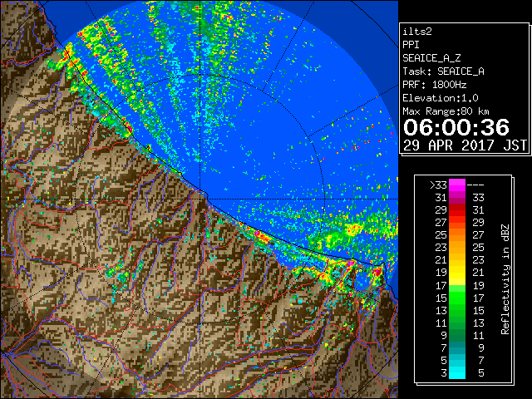Click the 06:00:36 timestamp
Screen dimensions: 532x399
pyautogui.click(x=456, y=127)
